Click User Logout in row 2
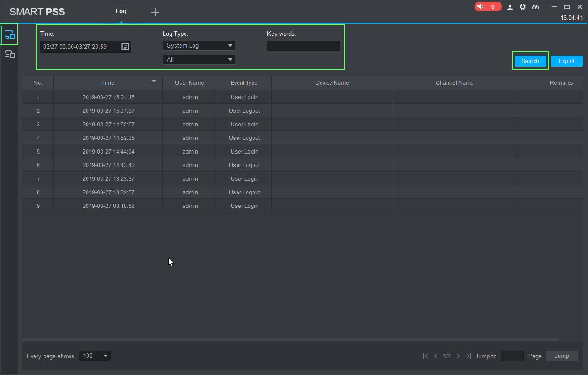 point(244,111)
